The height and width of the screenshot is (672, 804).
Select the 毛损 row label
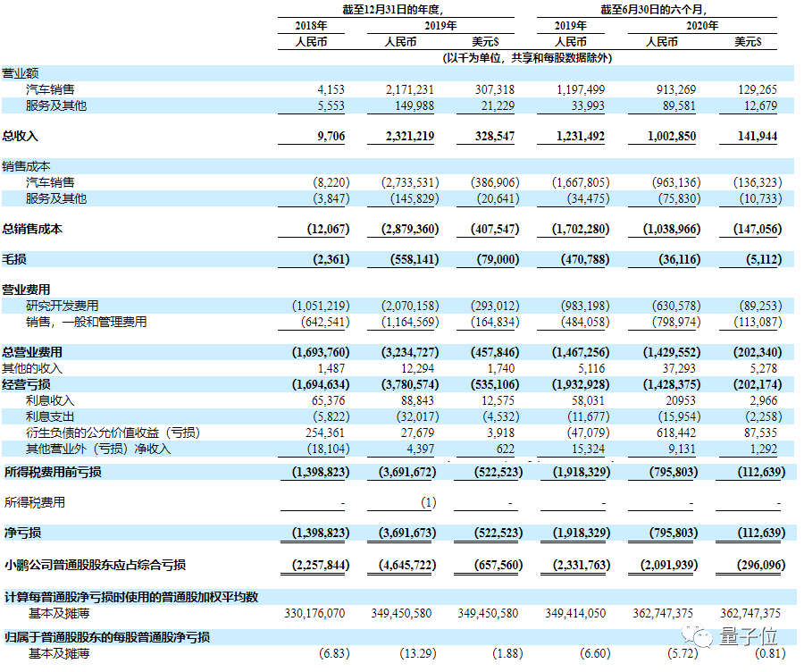(14, 260)
